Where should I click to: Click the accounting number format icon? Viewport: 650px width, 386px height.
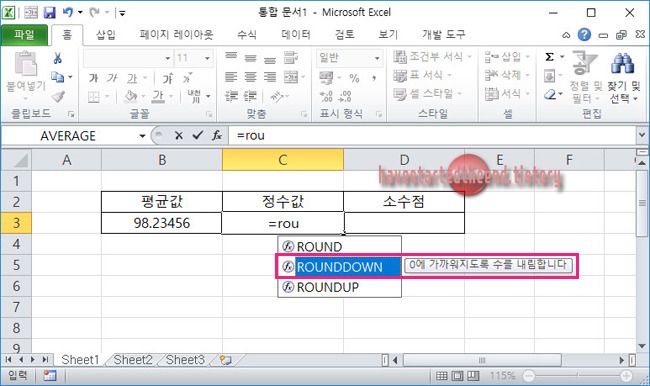pos(326,78)
